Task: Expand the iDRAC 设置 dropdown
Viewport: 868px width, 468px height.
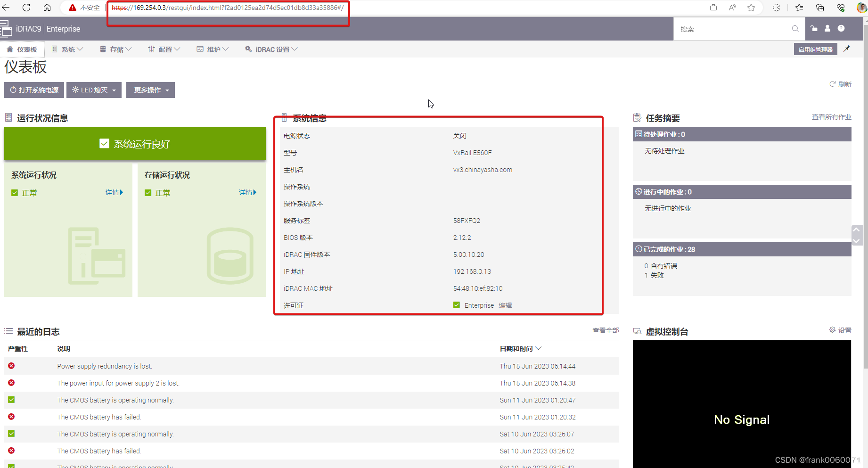Action: tap(271, 49)
